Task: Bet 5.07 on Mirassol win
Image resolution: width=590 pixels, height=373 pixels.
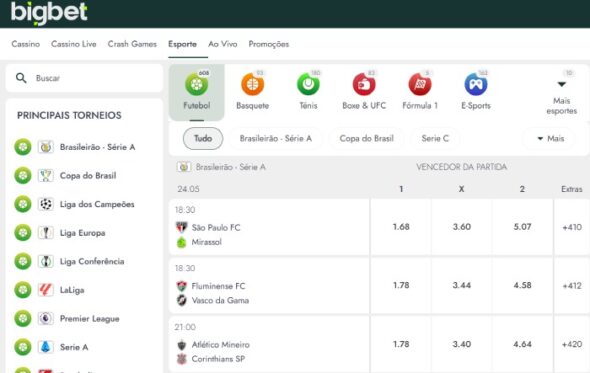Action: pyautogui.click(x=522, y=227)
